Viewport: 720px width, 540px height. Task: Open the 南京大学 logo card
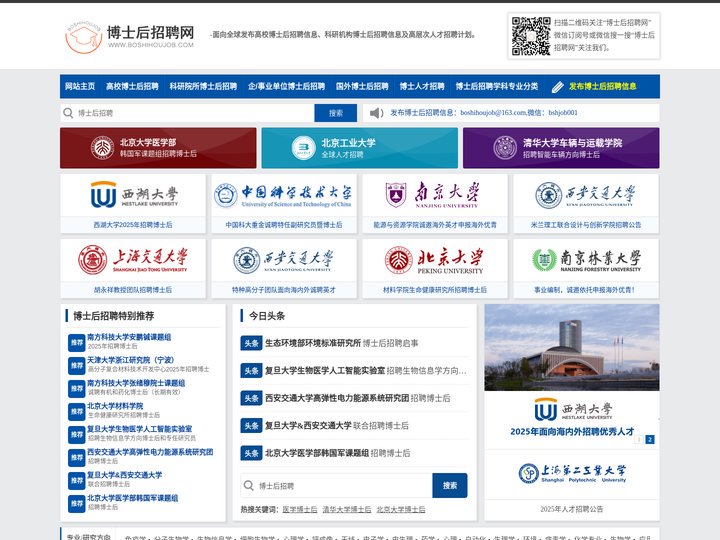(435, 195)
